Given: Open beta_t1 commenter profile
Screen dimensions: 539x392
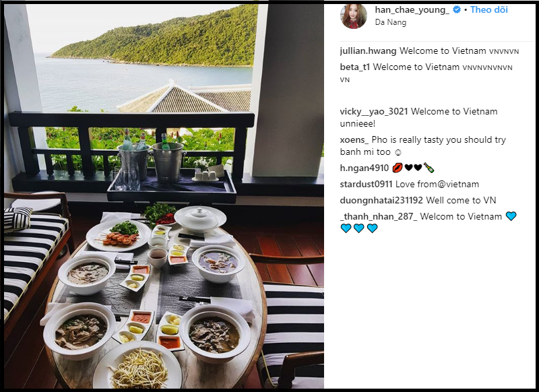Looking at the screenshot, I should tap(355, 67).
